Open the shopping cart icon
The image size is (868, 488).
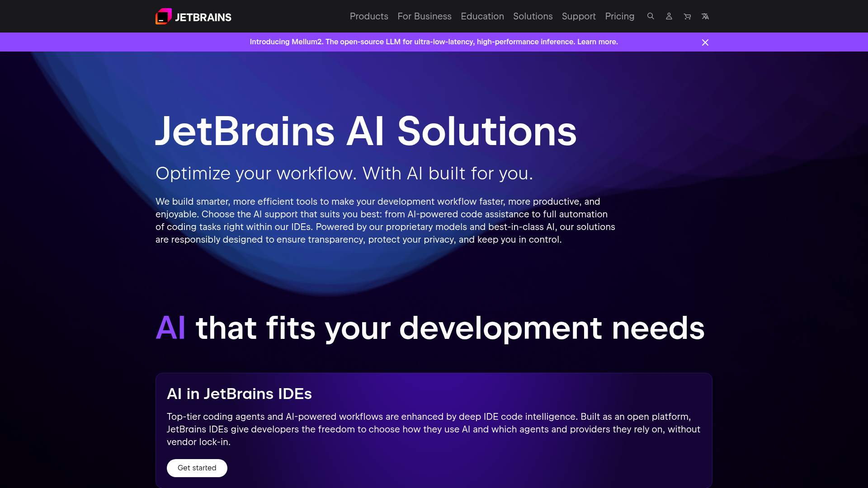coord(687,16)
